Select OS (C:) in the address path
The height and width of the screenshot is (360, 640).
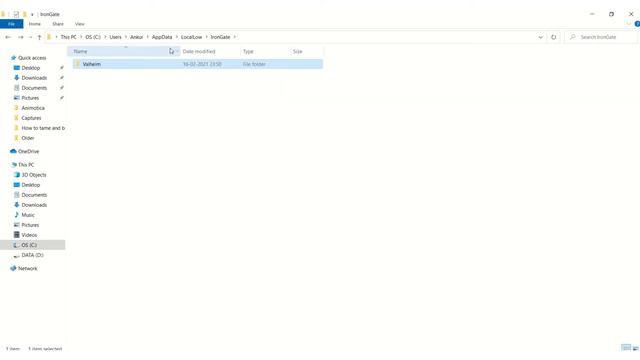point(93,37)
